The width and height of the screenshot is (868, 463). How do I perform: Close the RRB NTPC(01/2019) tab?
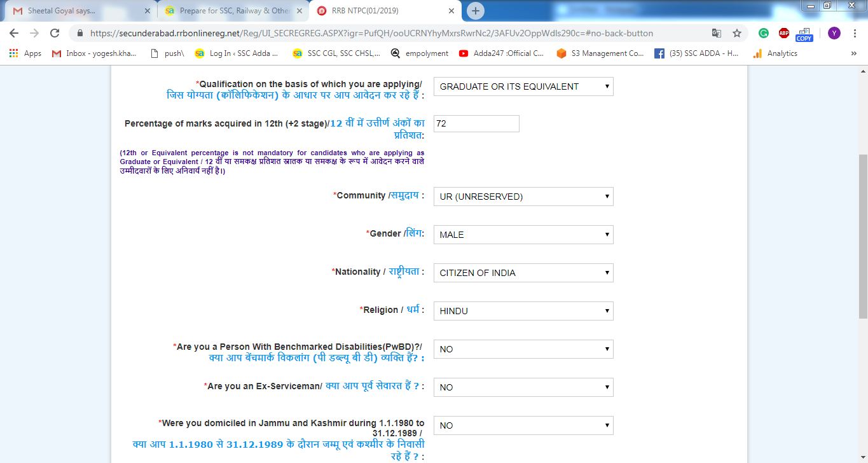coord(451,11)
